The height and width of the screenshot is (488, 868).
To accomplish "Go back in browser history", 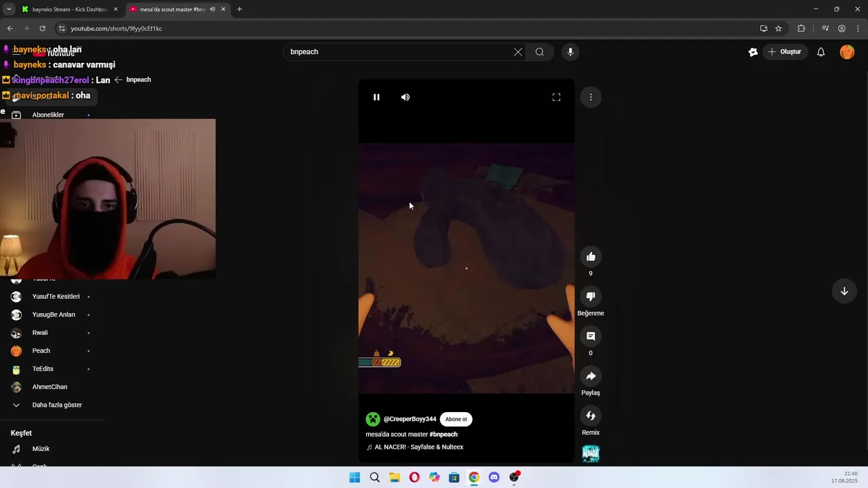I will coord(9,28).
